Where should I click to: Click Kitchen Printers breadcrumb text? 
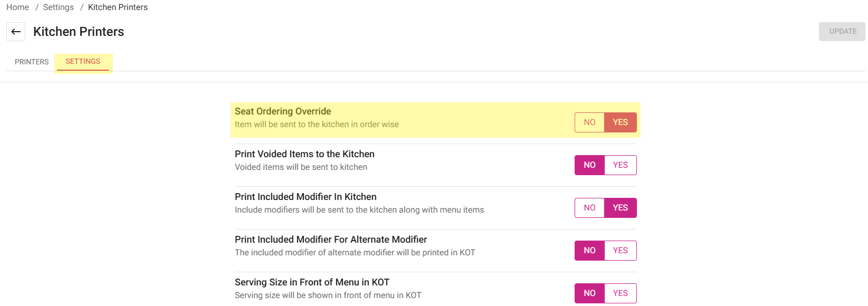[x=118, y=7]
